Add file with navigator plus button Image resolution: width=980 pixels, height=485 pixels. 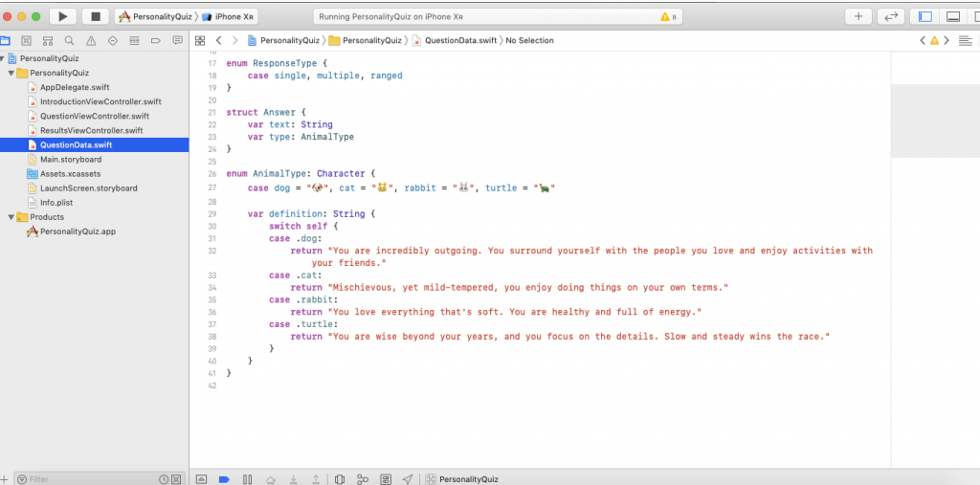(5, 479)
